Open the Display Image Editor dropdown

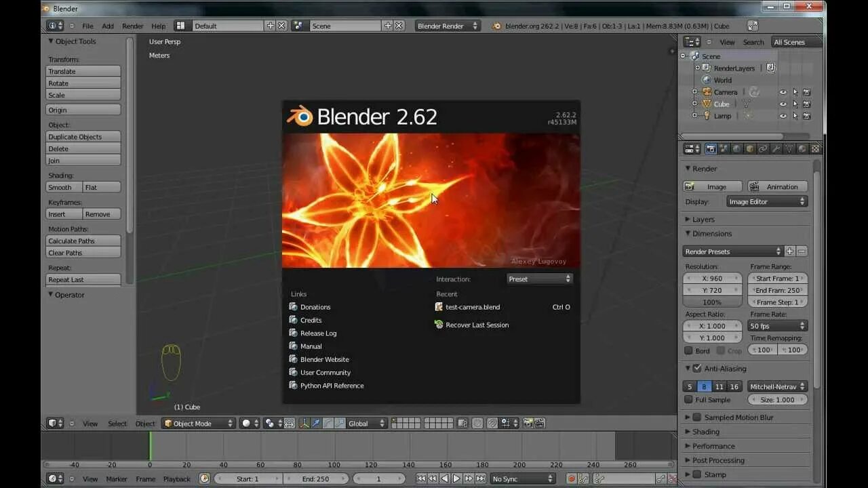766,201
